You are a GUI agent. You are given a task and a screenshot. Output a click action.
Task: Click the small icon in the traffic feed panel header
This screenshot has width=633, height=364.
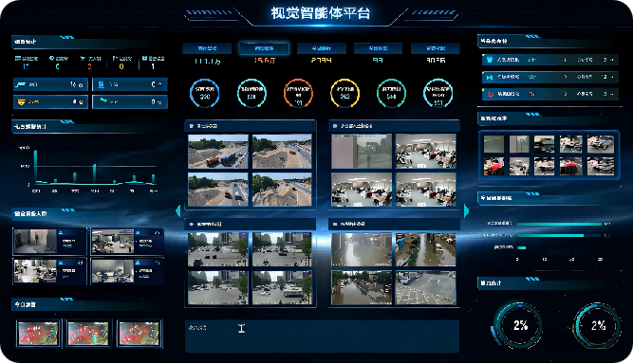192,224
